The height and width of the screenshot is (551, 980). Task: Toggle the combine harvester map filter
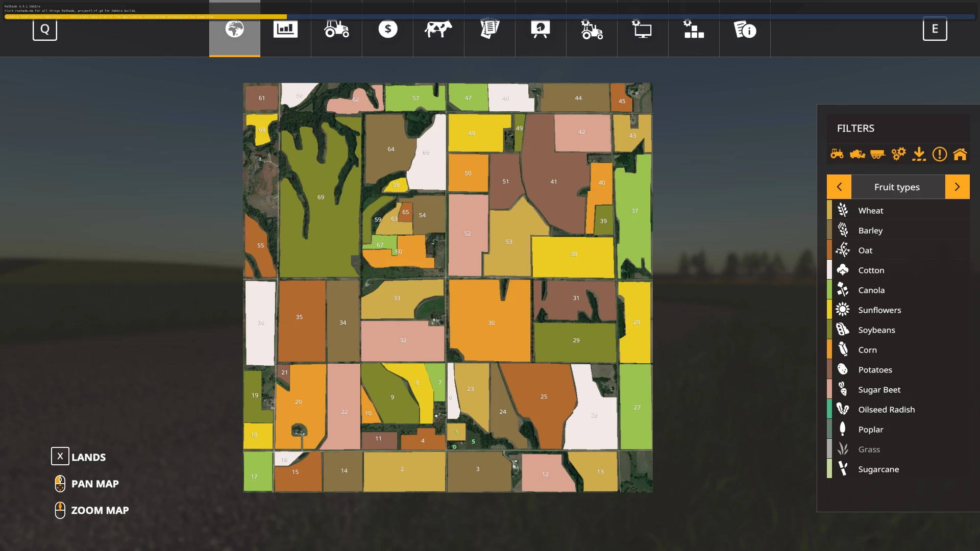tap(857, 154)
